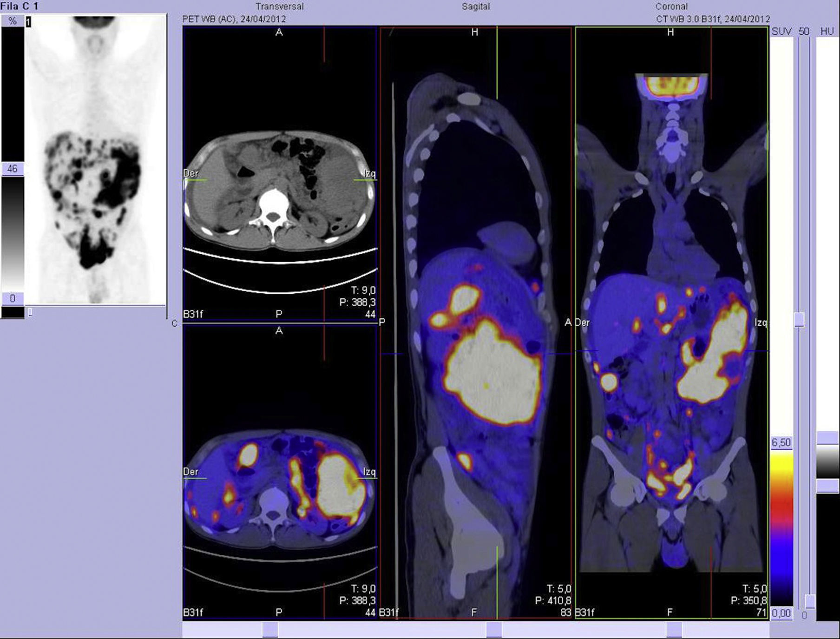Grab the fusion slider lower handle near 0
The image size is (840, 639).
pos(810,601)
